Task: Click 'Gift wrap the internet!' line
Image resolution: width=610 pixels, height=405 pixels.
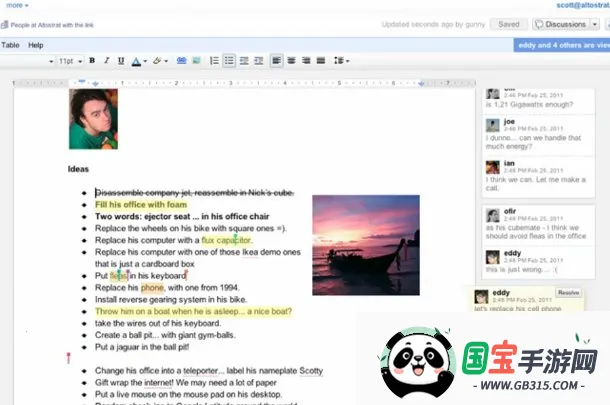Action: pos(186,383)
